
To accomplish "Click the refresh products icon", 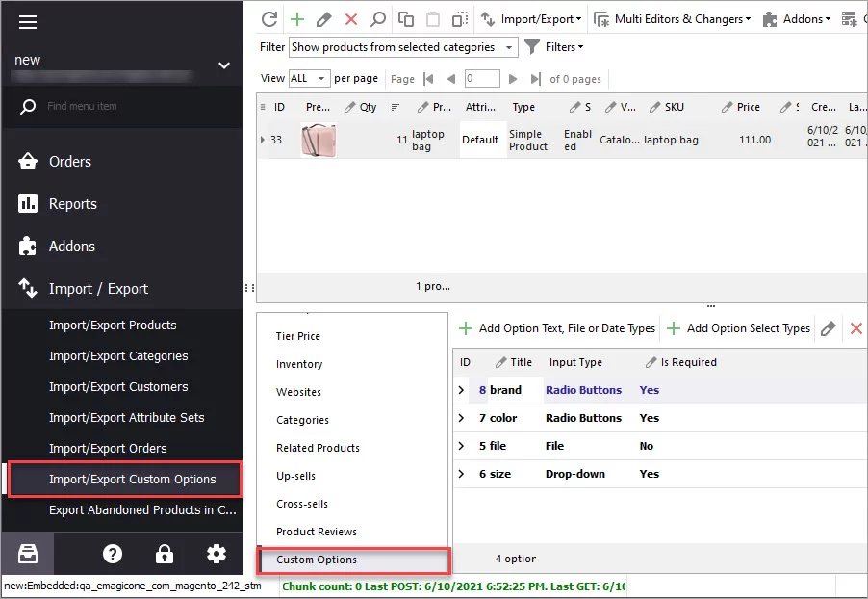I will tap(269, 19).
